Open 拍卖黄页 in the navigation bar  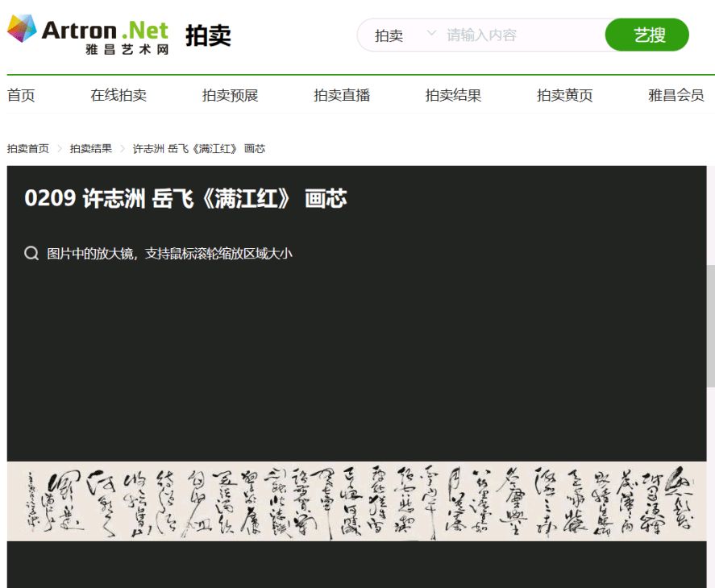point(565,95)
